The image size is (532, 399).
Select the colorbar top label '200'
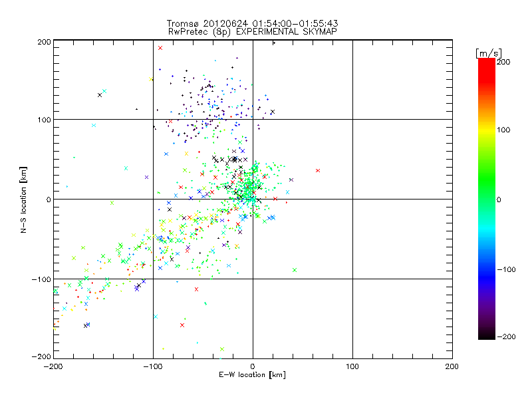[503, 62]
